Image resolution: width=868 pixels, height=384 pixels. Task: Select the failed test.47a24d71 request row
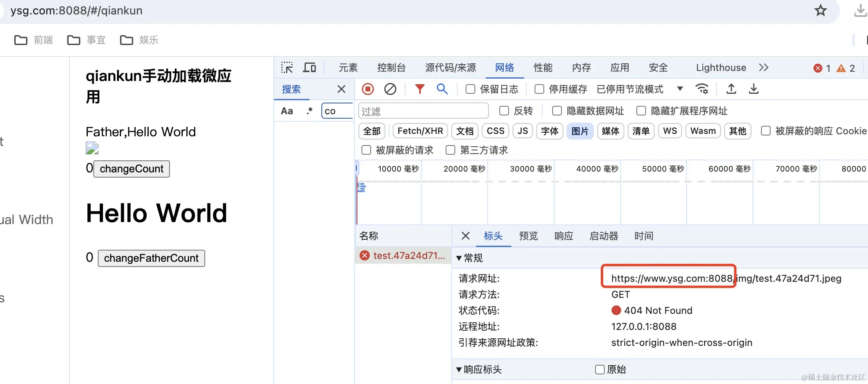[x=403, y=255]
